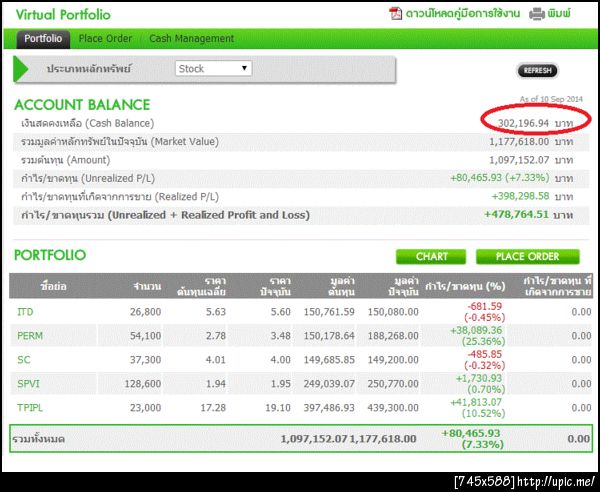Click the printer icon
600x492 pixels.
[536, 14]
